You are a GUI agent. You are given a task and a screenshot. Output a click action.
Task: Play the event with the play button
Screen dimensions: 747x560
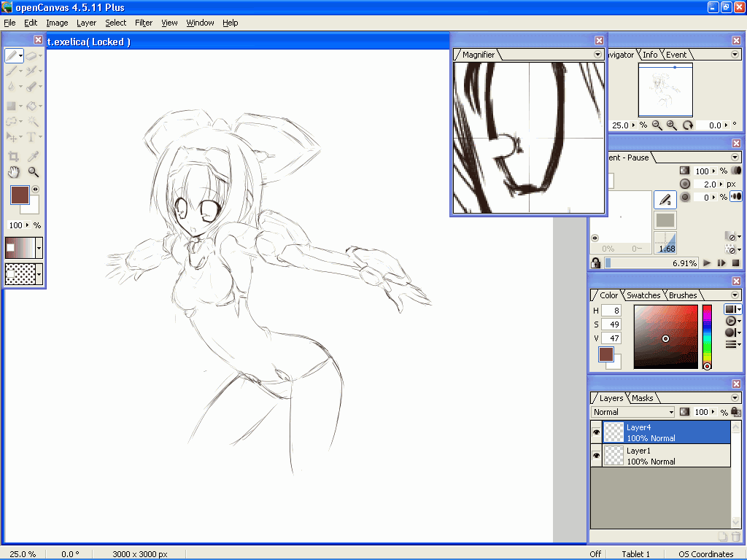pos(707,262)
